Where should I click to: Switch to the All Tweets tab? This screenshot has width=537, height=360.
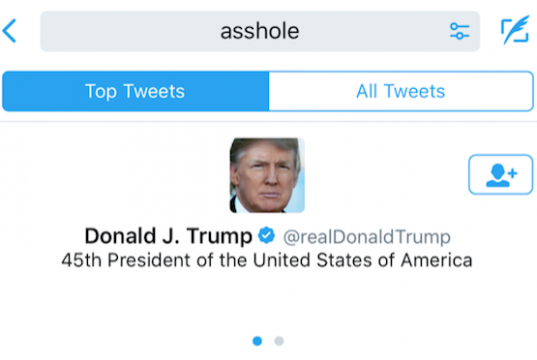click(x=401, y=91)
